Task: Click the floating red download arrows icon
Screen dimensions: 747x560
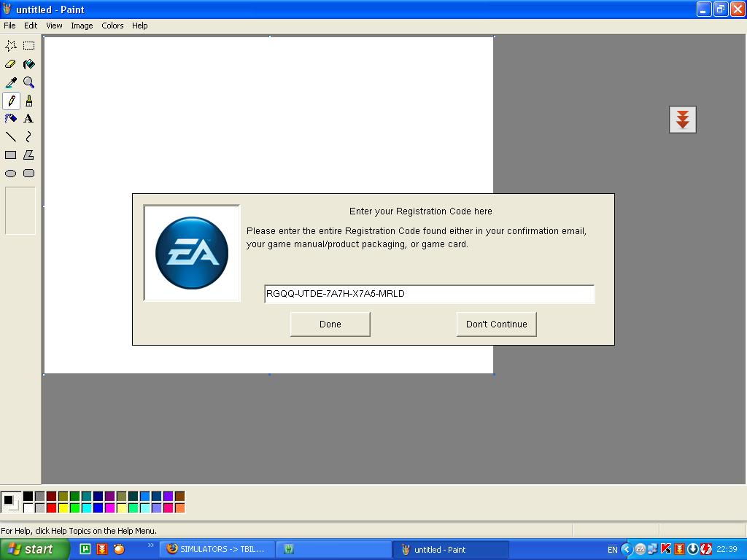Action: [x=683, y=120]
